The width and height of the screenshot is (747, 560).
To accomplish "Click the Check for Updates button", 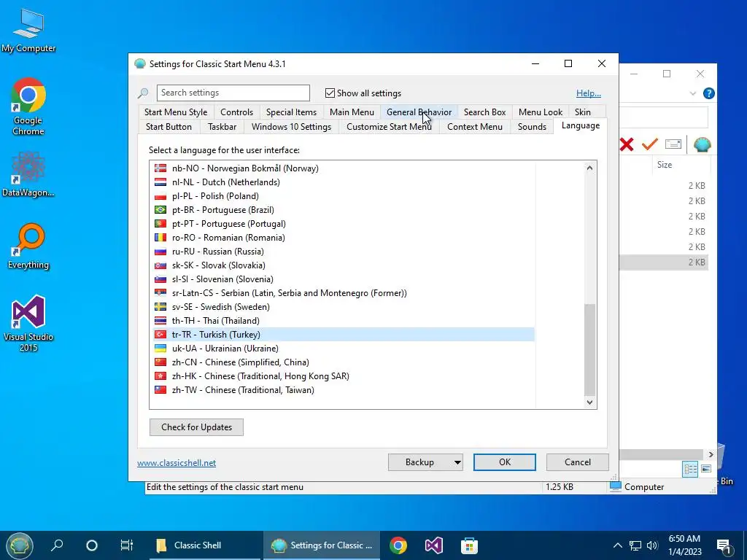I will click(x=196, y=427).
